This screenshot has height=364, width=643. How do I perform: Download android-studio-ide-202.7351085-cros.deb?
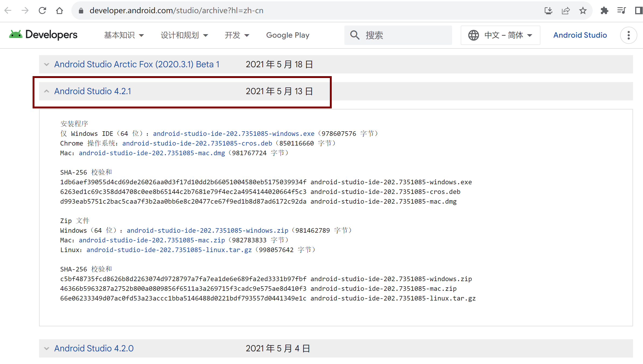(197, 143)
